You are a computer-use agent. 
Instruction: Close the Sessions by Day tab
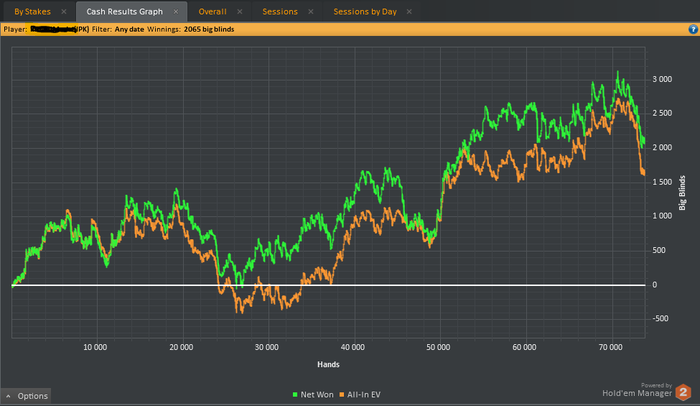pos(409,12)
